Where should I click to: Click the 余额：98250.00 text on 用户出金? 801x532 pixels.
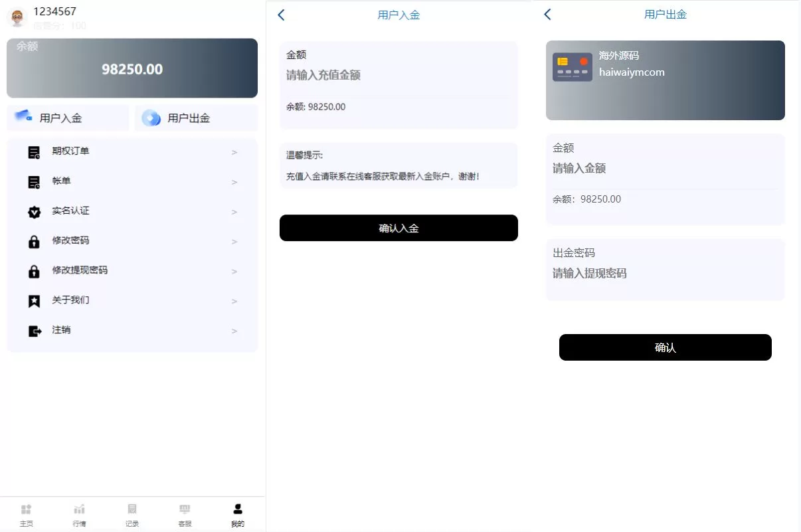pos(587,199)
